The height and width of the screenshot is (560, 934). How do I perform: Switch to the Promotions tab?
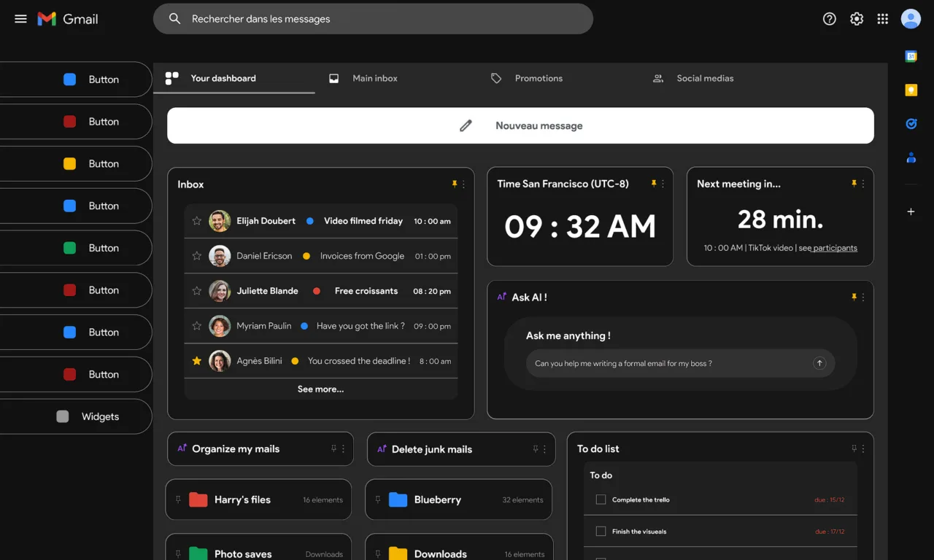[538, 78]
